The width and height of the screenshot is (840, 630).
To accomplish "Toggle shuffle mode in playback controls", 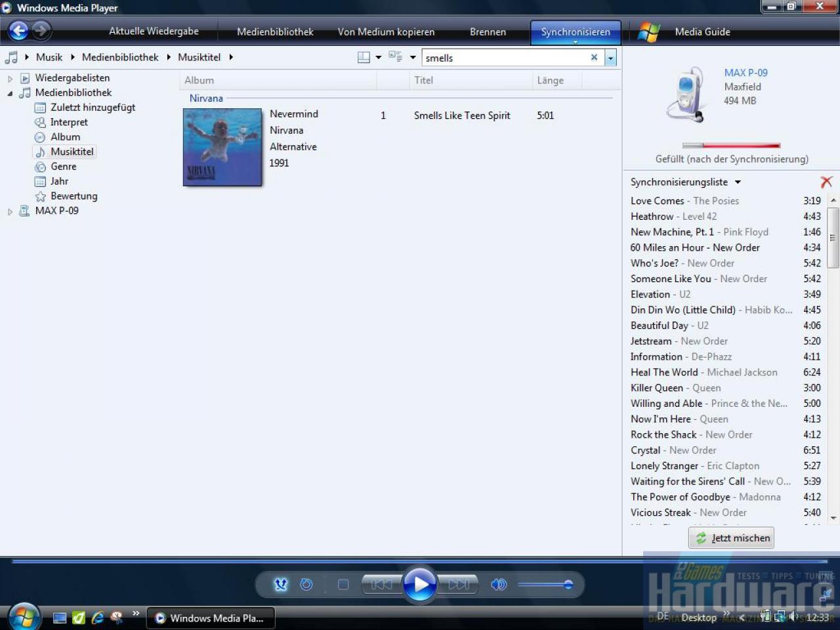I will [x=281, y=584].
